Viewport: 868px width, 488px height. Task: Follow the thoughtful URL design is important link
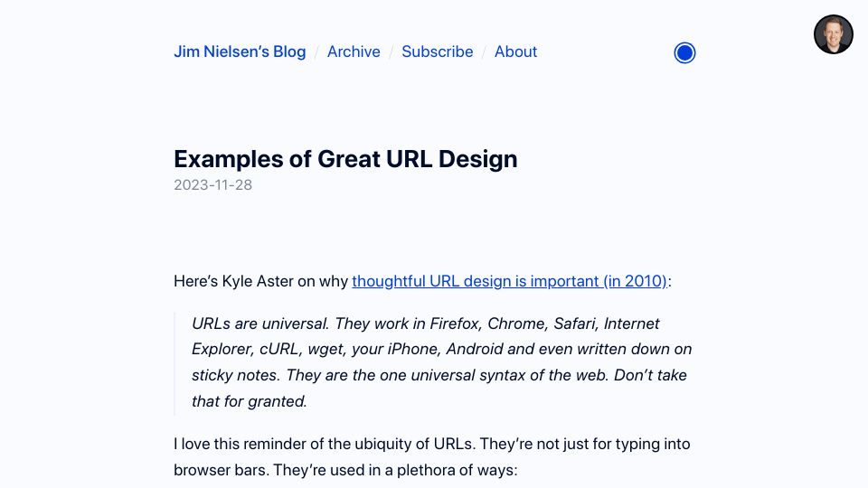[x=509, y=281]
